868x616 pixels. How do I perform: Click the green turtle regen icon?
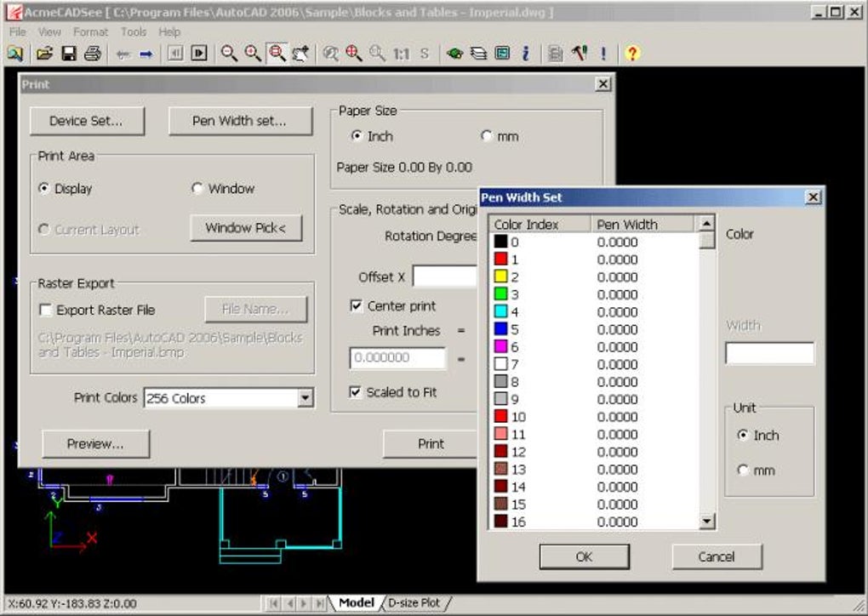[x=454, y=54]
